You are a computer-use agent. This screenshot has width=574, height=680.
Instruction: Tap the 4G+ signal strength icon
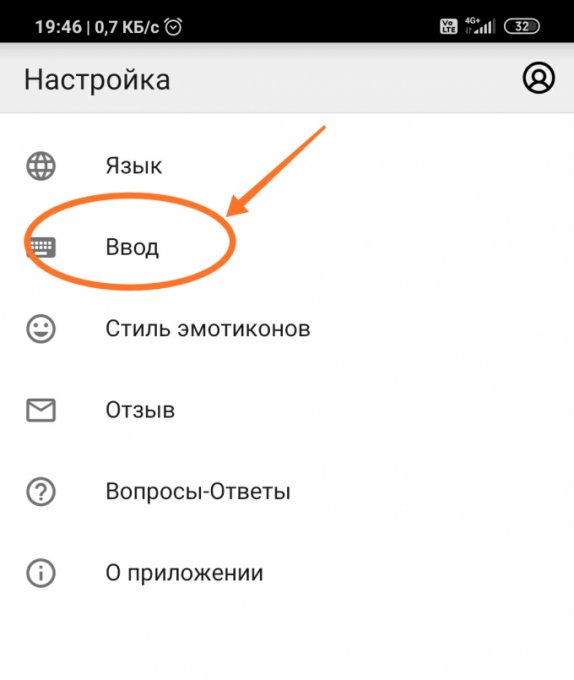pyautogui.click(x=480, y=26)
